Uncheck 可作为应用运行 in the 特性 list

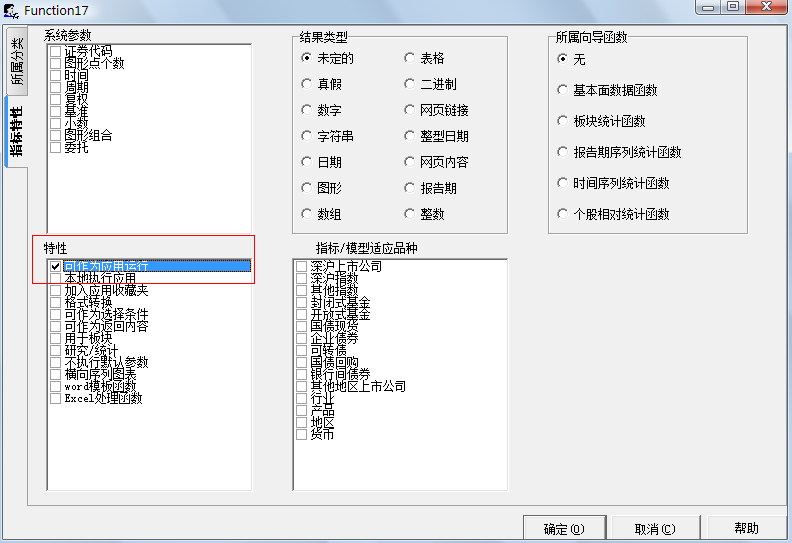click(55, 266)
